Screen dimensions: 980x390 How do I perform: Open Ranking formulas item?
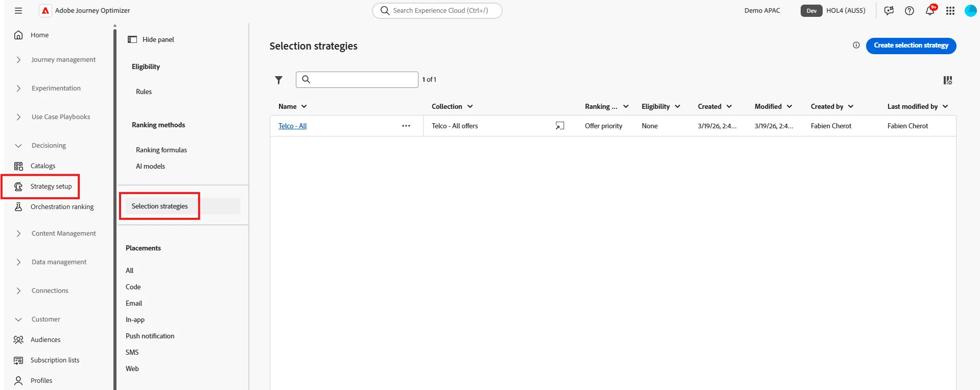(161, 150)
